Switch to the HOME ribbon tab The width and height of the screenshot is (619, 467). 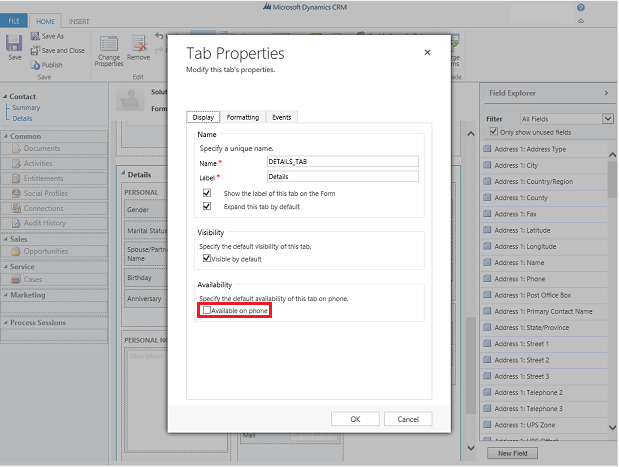coord(45,21)
